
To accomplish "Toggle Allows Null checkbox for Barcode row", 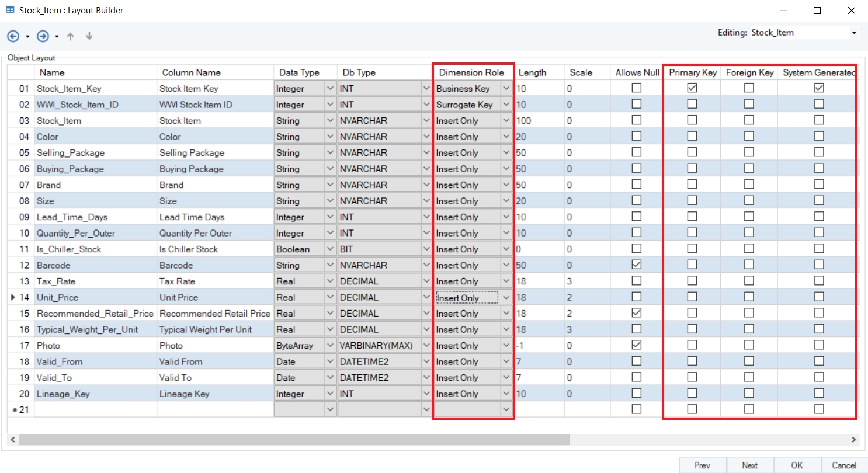I will pos(637,265).
